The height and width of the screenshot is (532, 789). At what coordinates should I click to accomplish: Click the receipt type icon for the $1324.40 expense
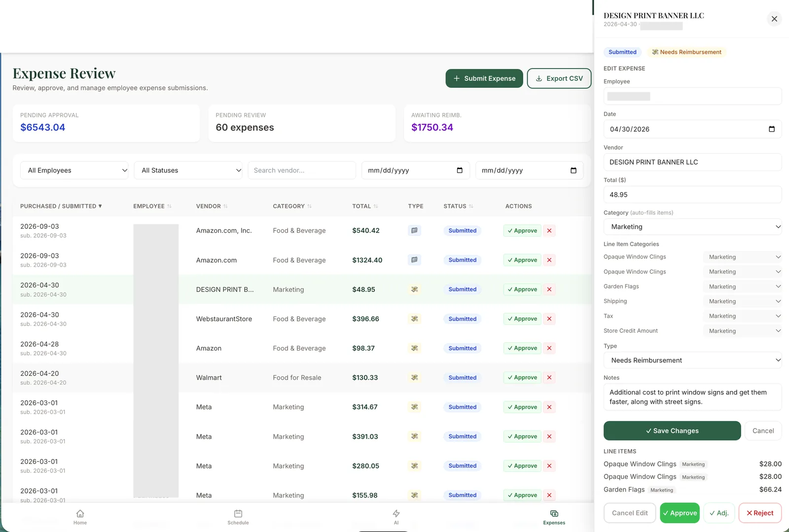click(415, 260)
